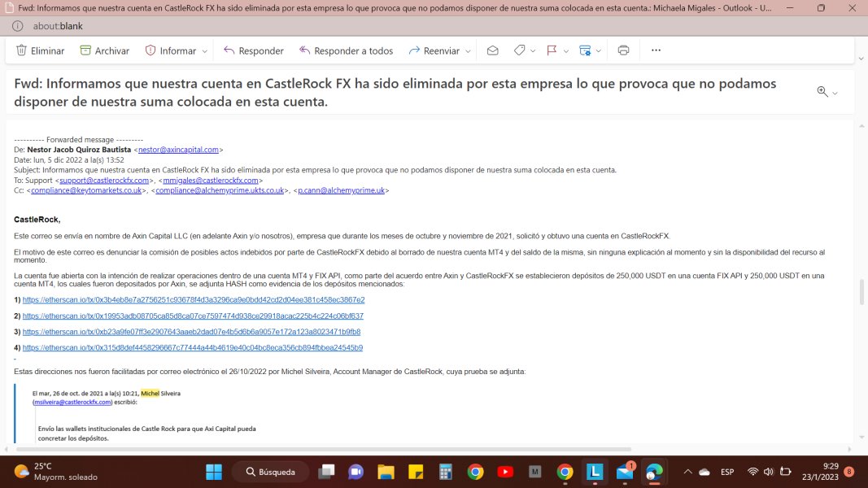Screen dimensions: 868x488
Task: Click the Responder button
Action: 254,50
